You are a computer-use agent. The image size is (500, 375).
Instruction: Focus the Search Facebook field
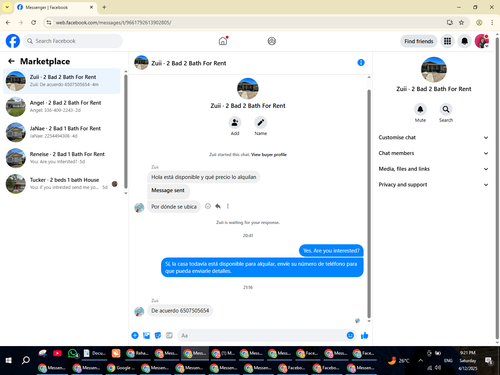click(x=73, y=41)
